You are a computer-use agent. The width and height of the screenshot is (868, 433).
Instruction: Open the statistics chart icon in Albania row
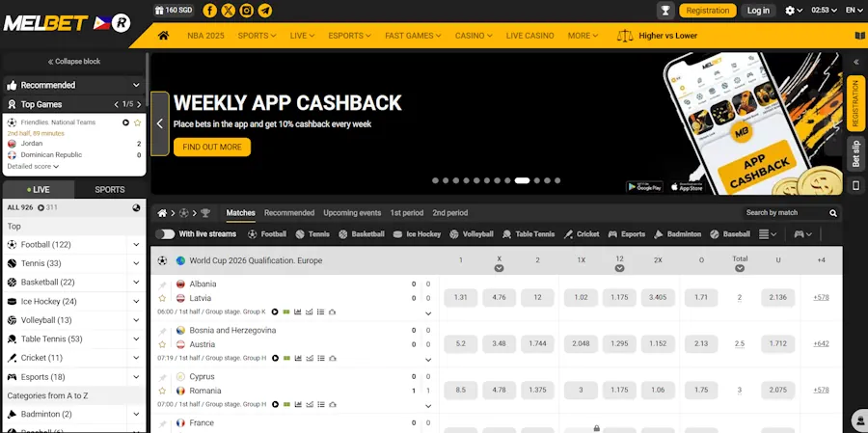[x=298, y=311]
